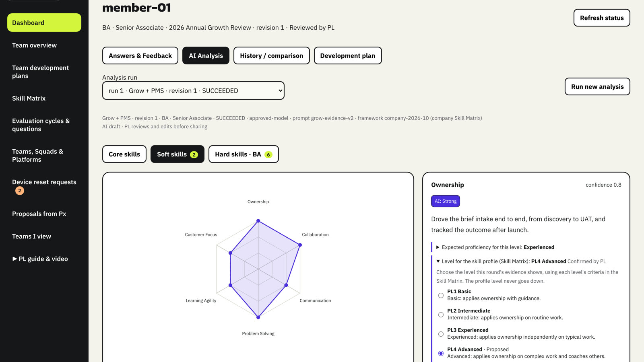644x362 pixels.
Task: Collapse Level for the skill profile section
Action: pyautogui.click(x=521, y=261)
